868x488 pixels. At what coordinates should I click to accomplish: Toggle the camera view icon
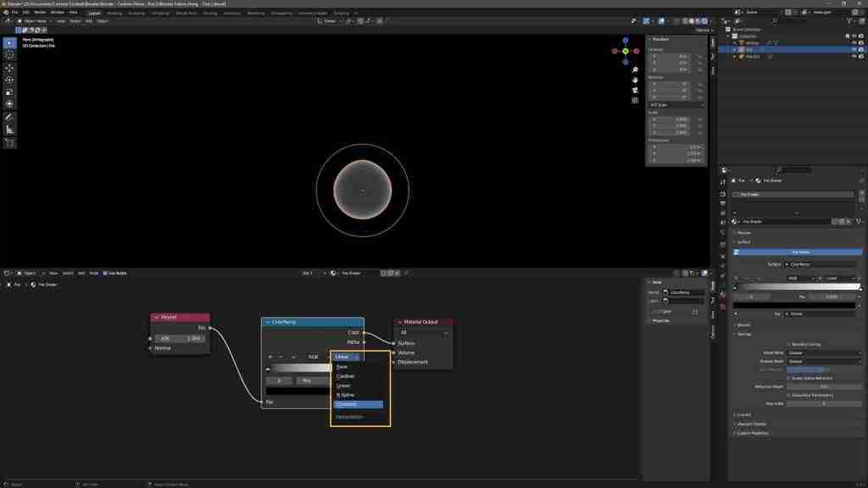tap(635, 90)
